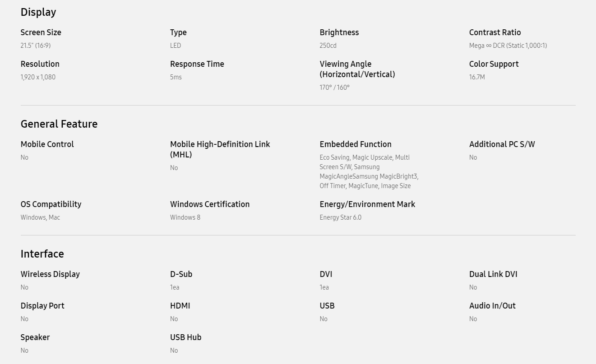
Task: Click the USB Hub label
Action: pos(185,337)
